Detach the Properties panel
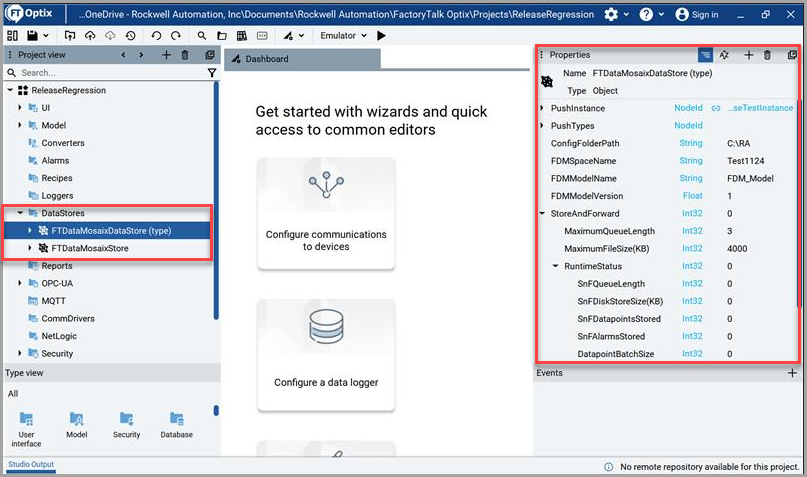This screenshot has height=477, width=807. click(792, 55)
